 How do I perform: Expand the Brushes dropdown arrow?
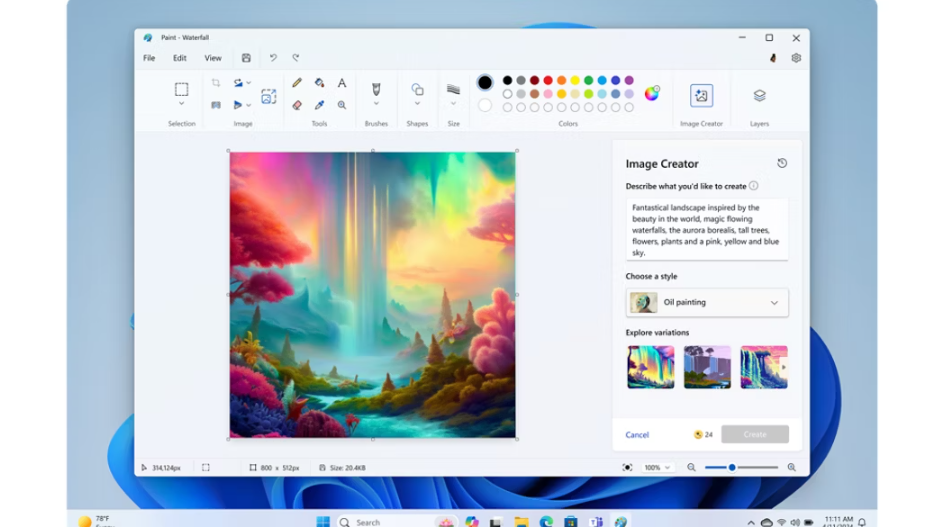tap(376, 103)
